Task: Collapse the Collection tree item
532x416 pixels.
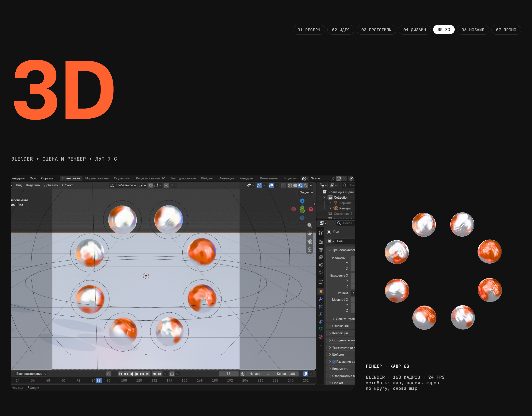Action: [325, 197]
